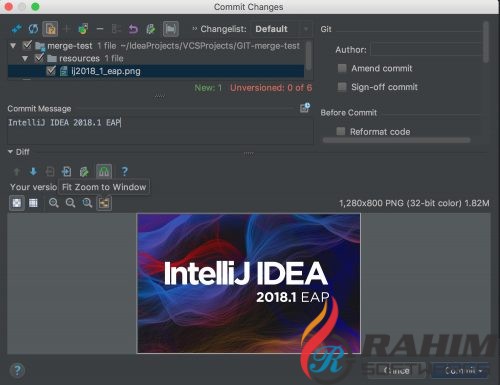500x385 pixels.
Task: Click the Commit Message history icon
Action: (x=305, y=108)
